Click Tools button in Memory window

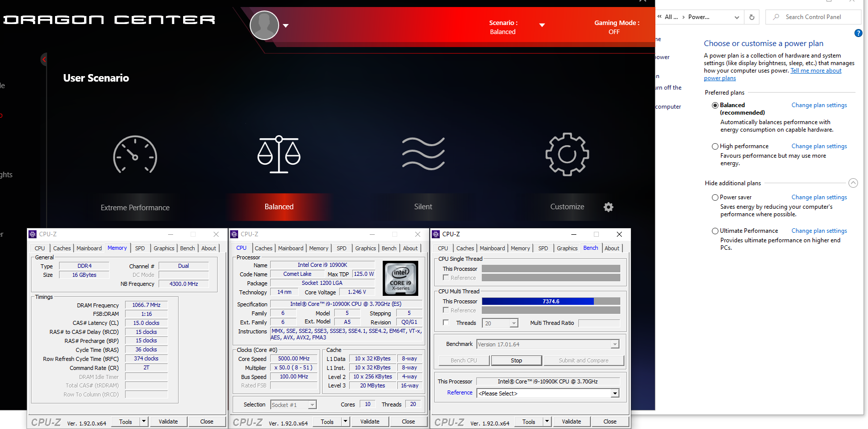[x=126, y=421]
